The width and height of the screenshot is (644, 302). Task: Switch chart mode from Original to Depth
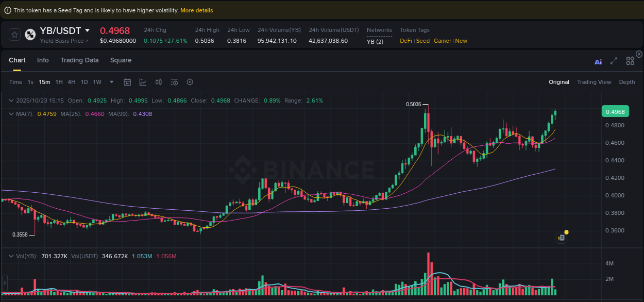tap(627, 82)
